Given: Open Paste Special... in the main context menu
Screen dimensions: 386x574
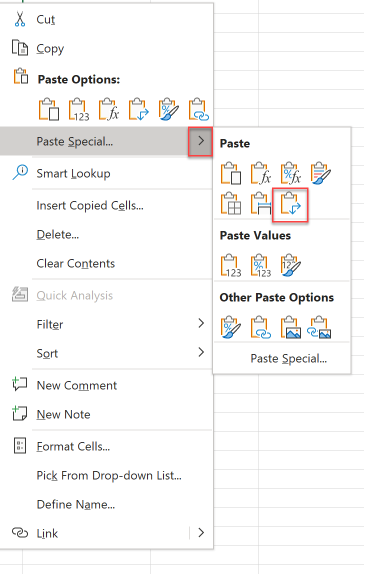Looking at the screenshot, I should click(75, 142).
